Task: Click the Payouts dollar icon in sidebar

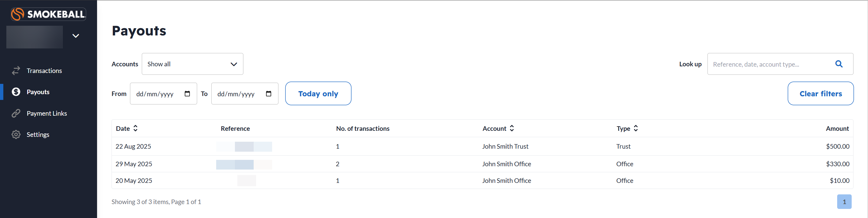Action: point(16,92)
